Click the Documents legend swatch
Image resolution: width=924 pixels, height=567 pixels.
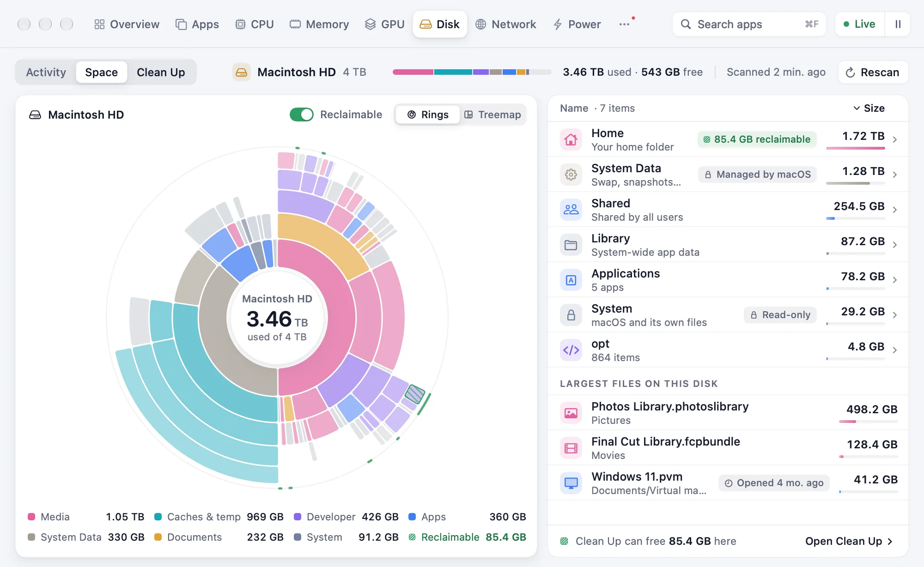tap(158, 537)
